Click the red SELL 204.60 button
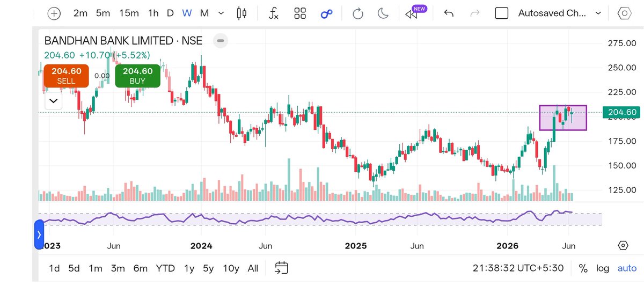644x293 pixels. pos(66,76)
